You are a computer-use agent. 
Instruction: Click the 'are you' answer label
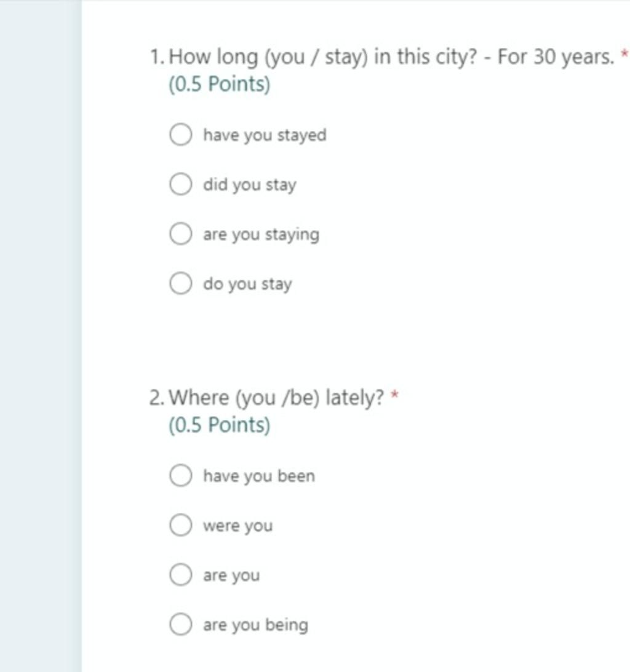tap(231, 575)
